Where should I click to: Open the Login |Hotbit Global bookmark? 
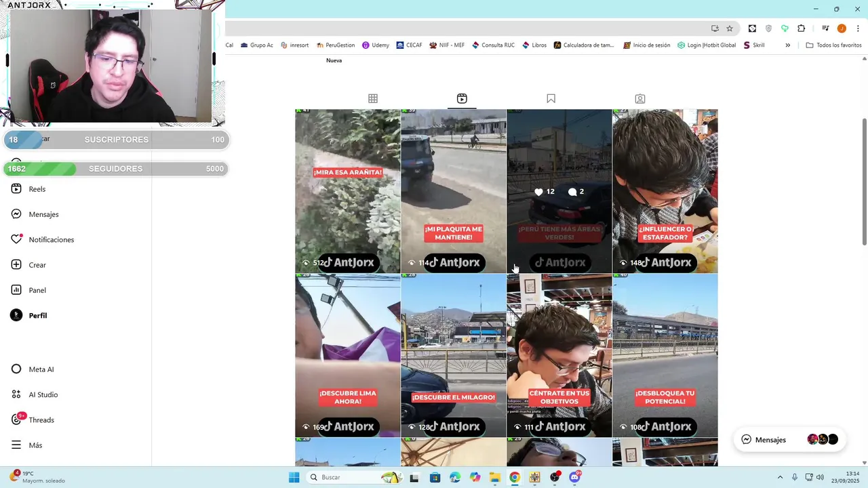click(707, 45)
